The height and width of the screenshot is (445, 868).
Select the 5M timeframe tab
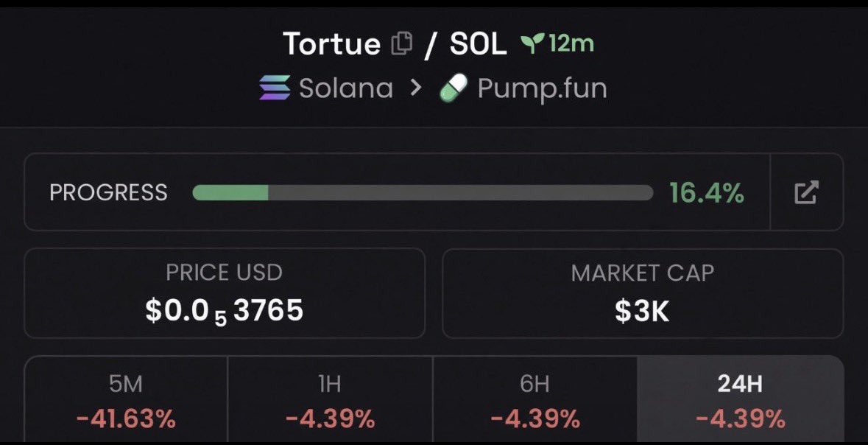point(126,399)
